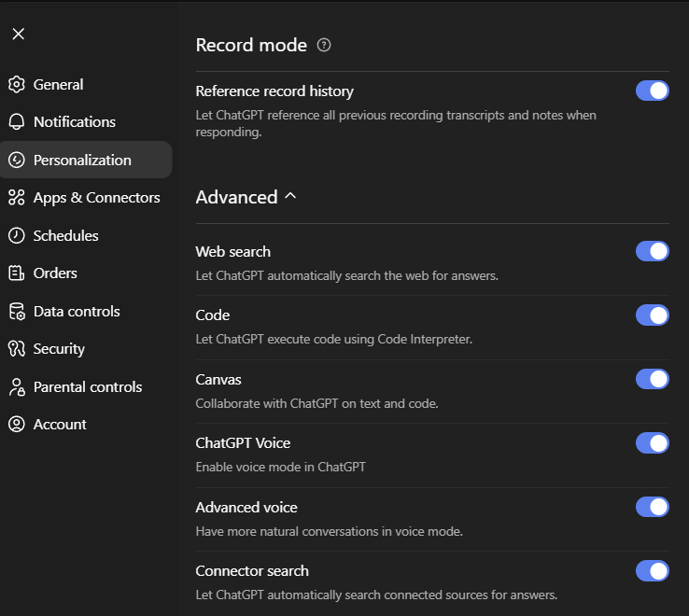Select the Personalization tab

click(x=82, y=161)
